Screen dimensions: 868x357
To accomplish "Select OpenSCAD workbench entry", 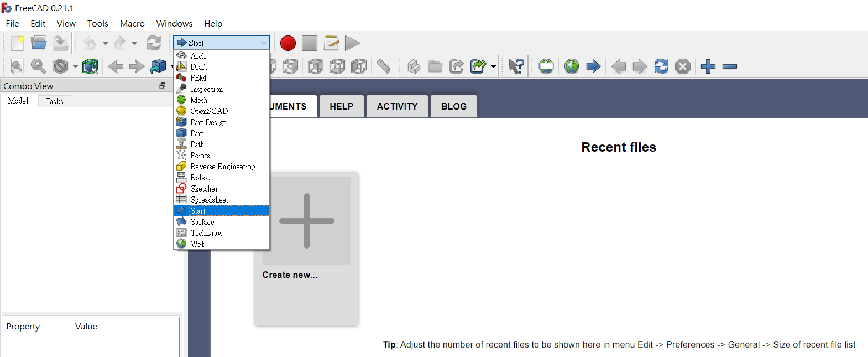I will (221, 111).
